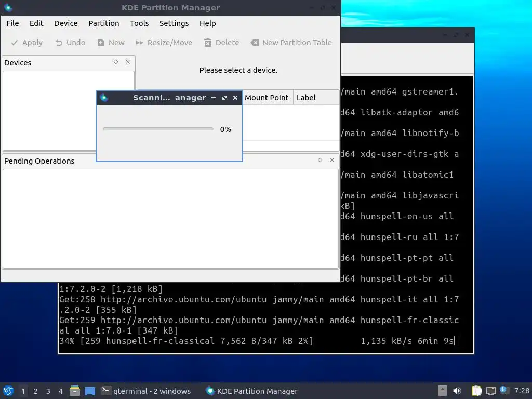The width and height of the screenshot is (532, 399).
Task: Open the Tools menu
Action: [139, 23]
